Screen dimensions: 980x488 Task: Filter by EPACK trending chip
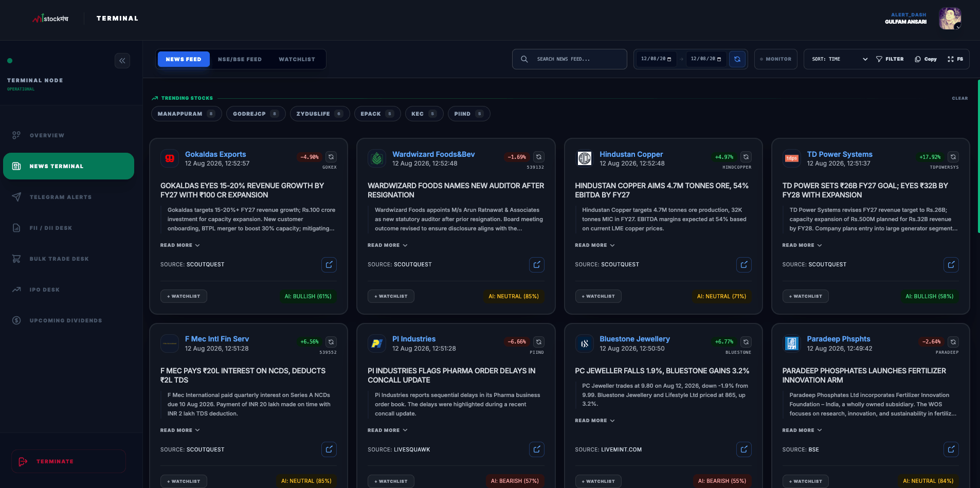coord(377,114)
